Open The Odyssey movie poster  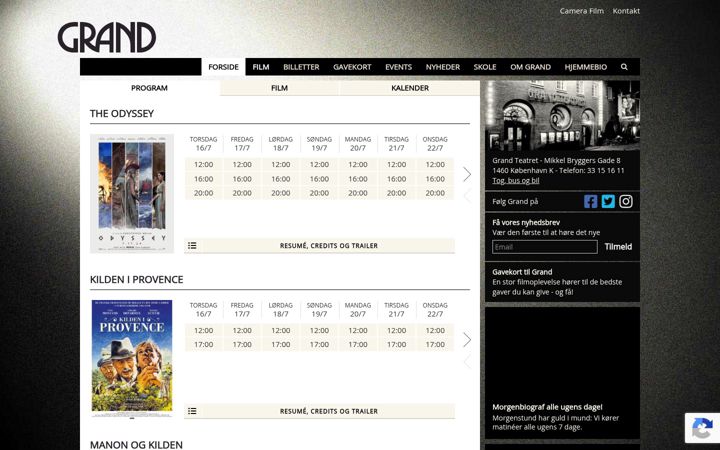132,193
